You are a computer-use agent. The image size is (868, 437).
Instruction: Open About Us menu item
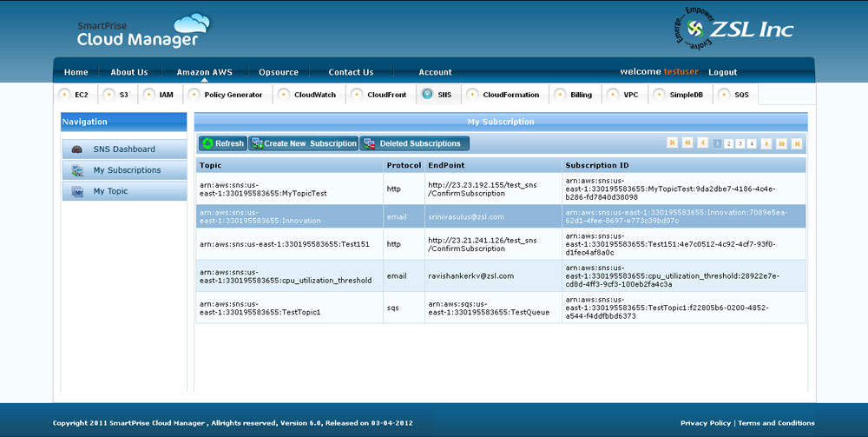[129, 72]
